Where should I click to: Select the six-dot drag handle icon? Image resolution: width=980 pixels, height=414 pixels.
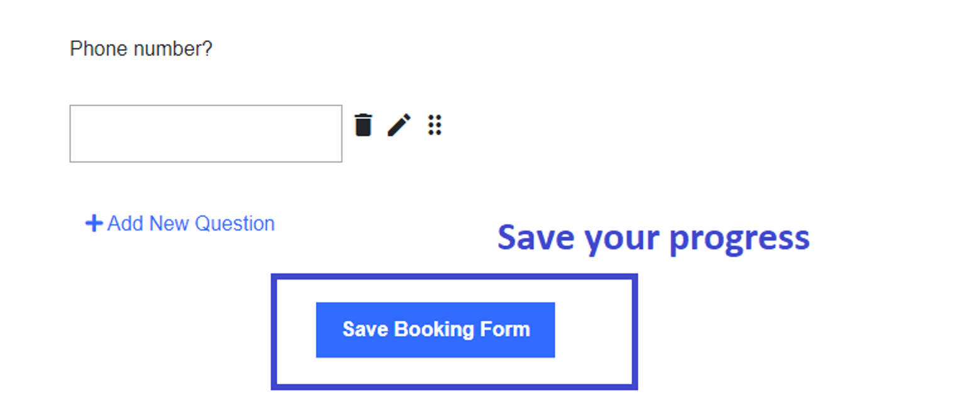(x=435, y=124)
